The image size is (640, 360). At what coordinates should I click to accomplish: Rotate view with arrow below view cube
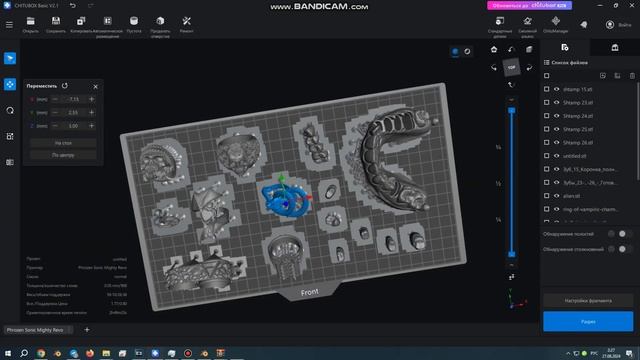coord(511,84)
